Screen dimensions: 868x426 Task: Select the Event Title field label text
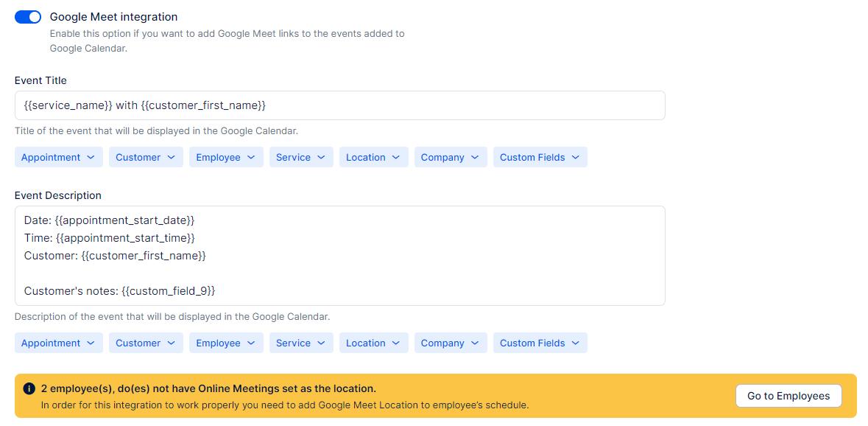pos(40,80)
